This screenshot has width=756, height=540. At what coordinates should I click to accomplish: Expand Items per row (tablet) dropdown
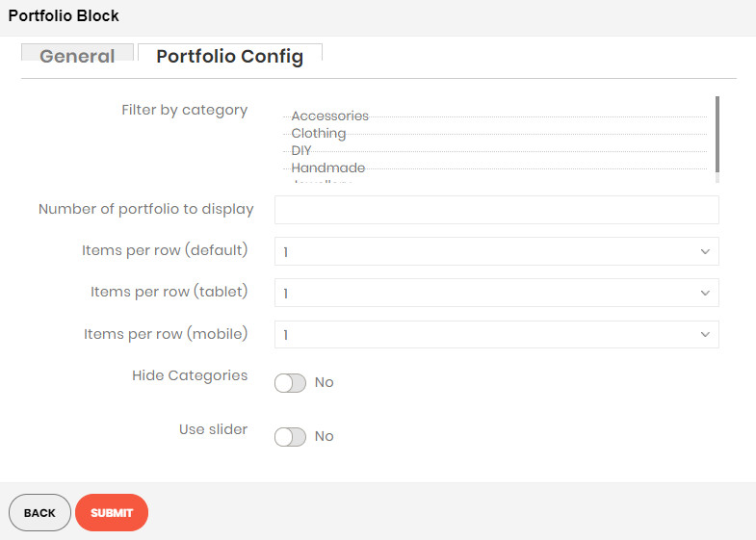(x=497, y=293)
